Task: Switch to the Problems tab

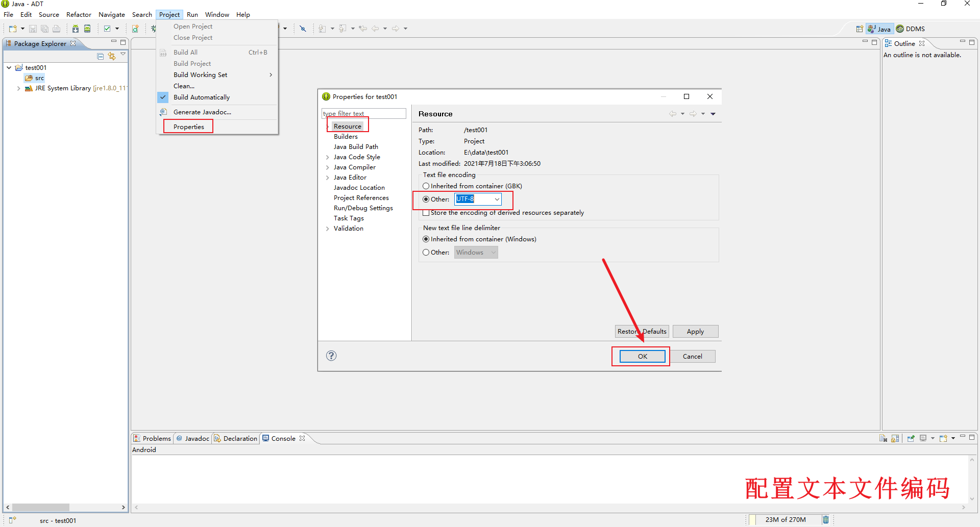Action: [152, 438]
